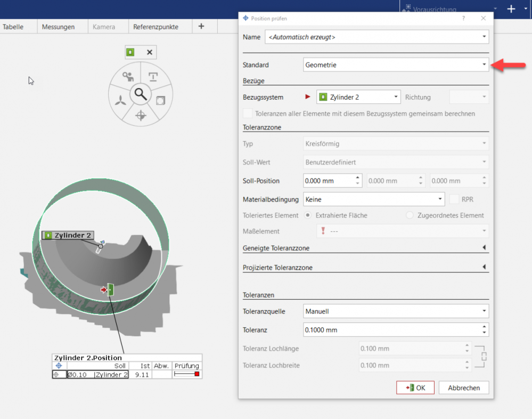Open the Referenzpunkte tab

(x=155, y=27)
